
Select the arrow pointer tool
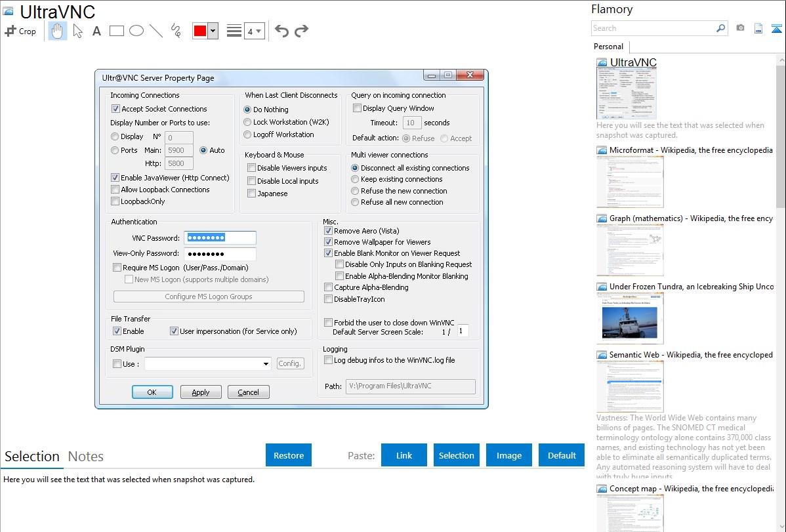coord(77,31)
